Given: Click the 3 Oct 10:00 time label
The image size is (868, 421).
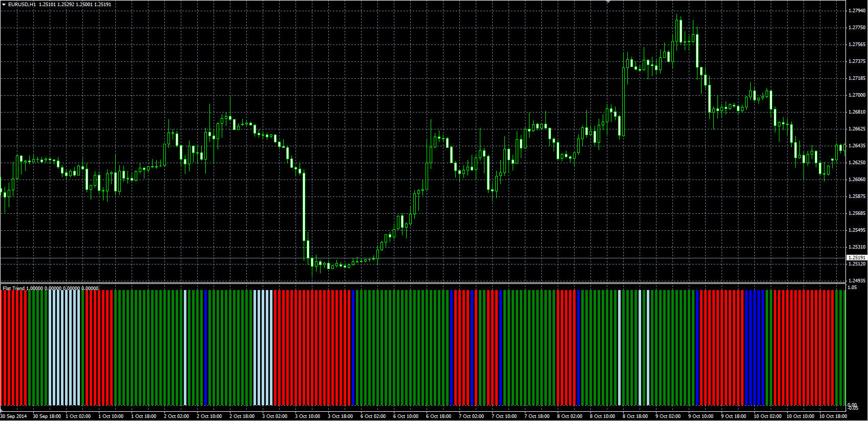Looking at the screenshot, I should pyautogui.click(x=308, y=416).
